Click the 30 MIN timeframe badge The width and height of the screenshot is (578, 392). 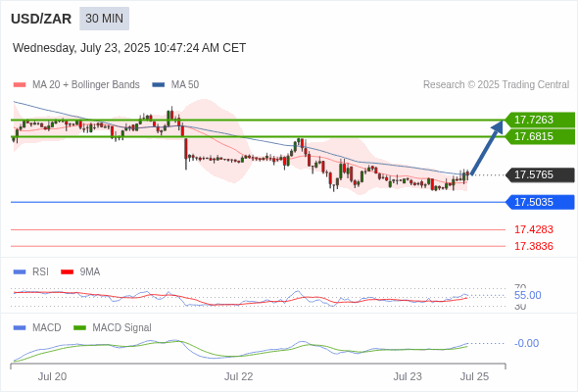tap(104, 19)
